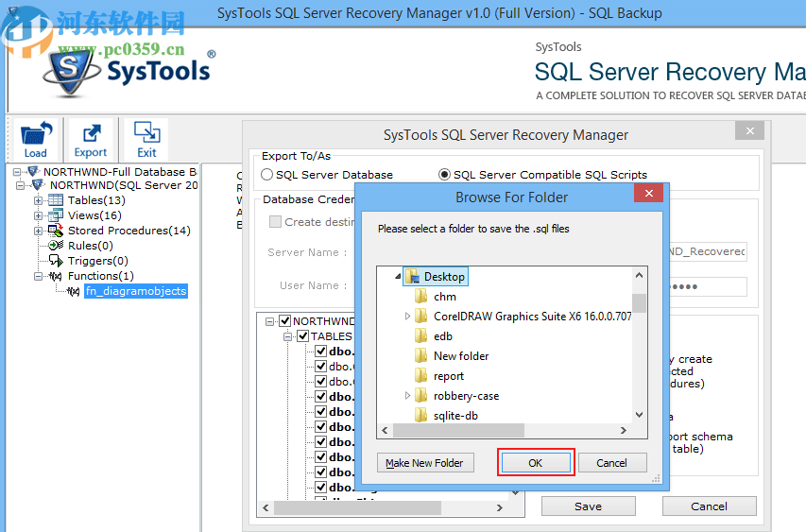Close the Browse For Folder dialog

click(649, 194)
